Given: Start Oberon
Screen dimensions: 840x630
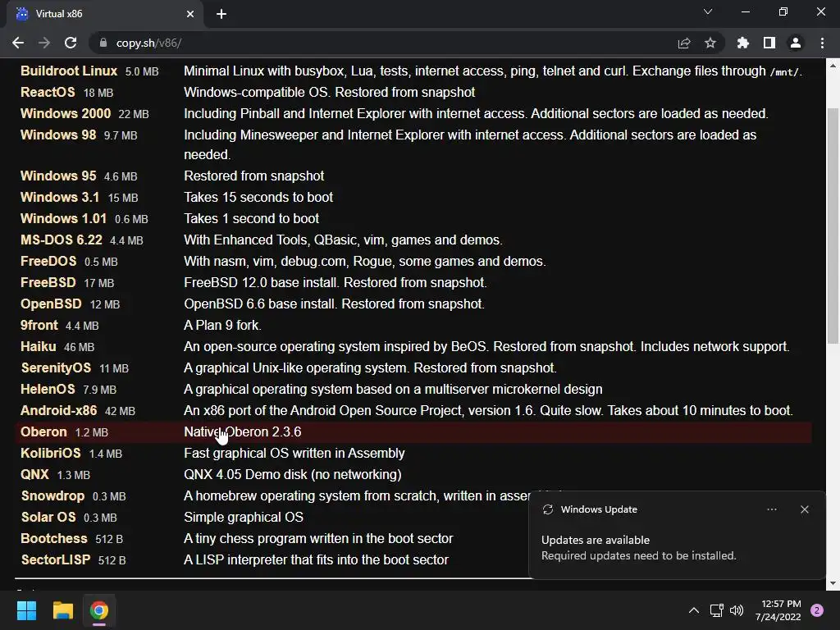Looking at the screenshot, I should point(43,431).
